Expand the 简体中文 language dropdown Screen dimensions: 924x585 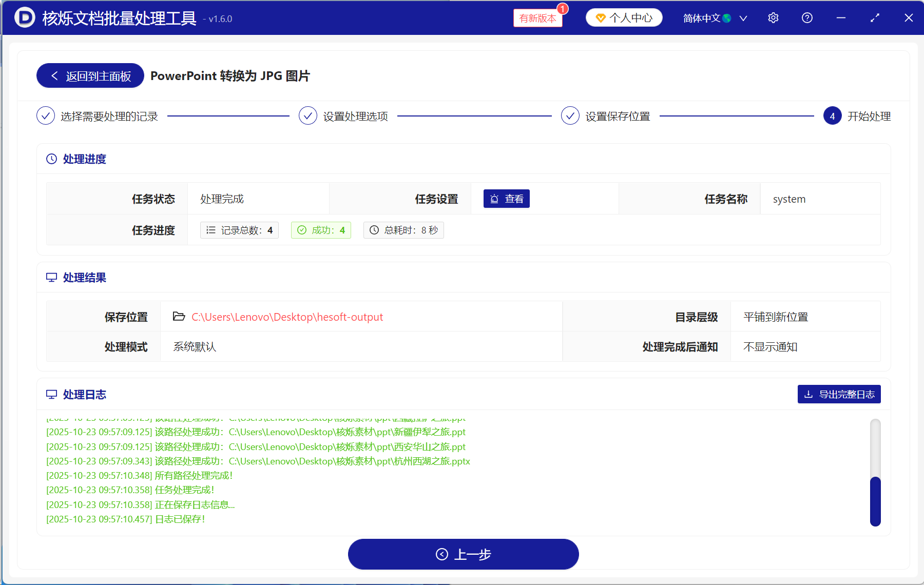[743, 18]
